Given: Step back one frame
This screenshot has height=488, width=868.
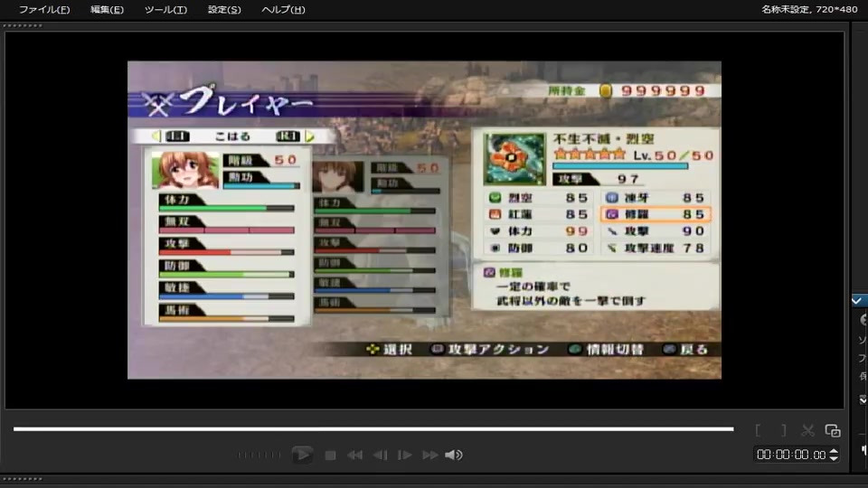Looking at the screenshot, I should 380,455.
